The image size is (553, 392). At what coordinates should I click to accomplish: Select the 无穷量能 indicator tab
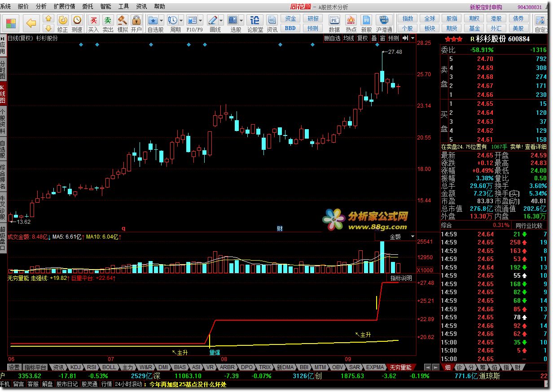(400, 367)
